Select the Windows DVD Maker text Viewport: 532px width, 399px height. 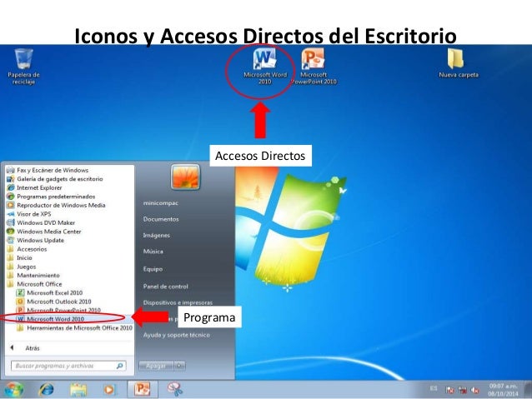pos(46,222)
